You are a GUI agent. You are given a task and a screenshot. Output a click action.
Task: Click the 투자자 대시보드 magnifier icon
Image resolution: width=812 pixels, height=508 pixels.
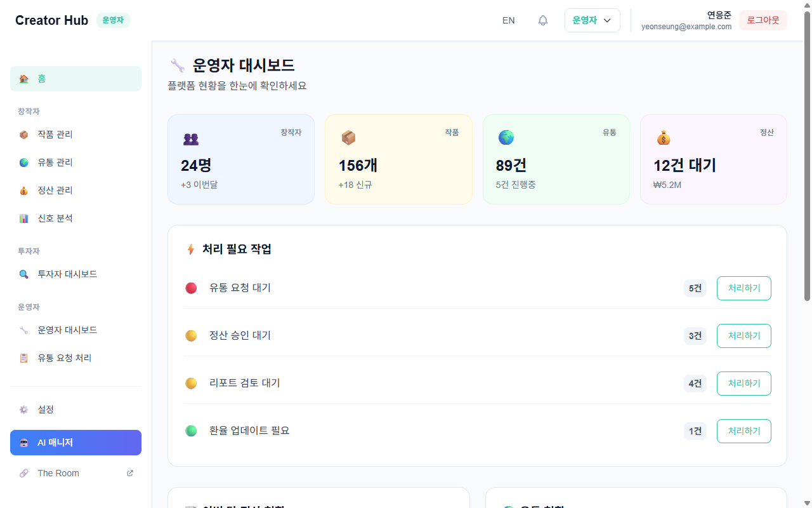(x=24, y=274)
